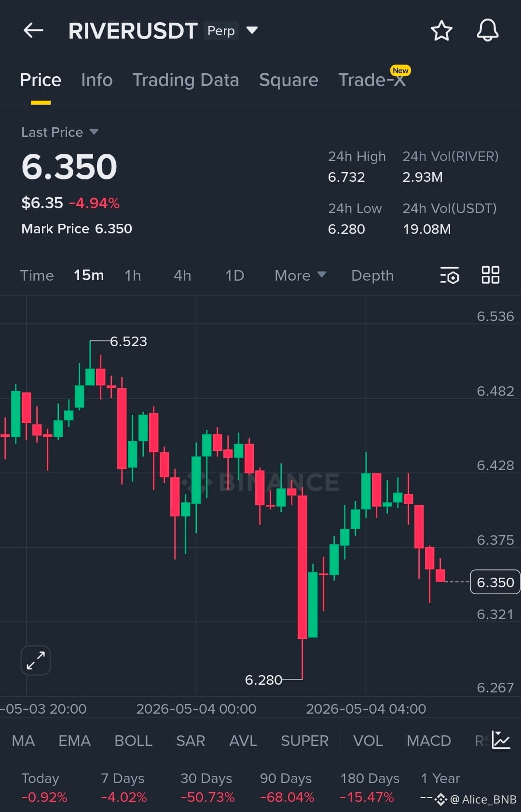The height and width of the screenshot is (812, 521).
Task: Open the Trading Data tab
Action: point(186,80)
